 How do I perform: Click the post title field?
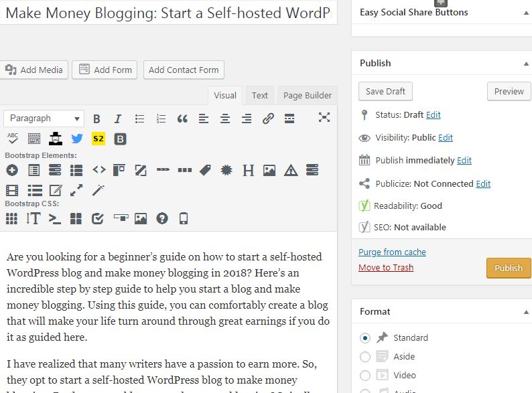169,13
